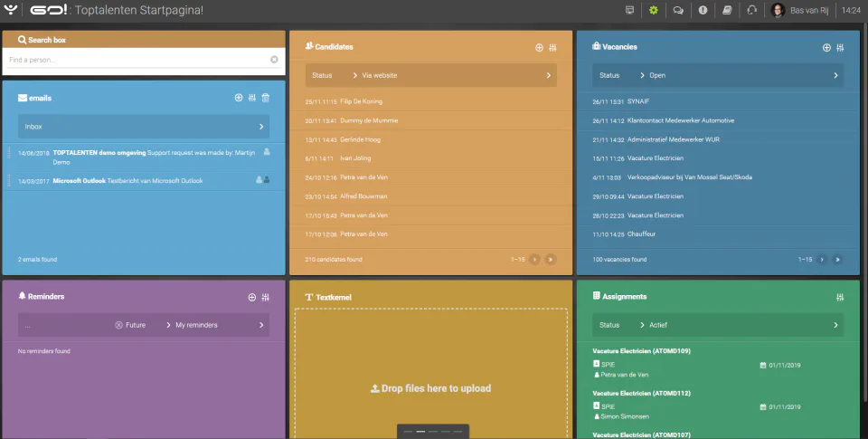The image size is (868, 439).
Task: Open the Textkernel panel title
Action: point(334,297)
